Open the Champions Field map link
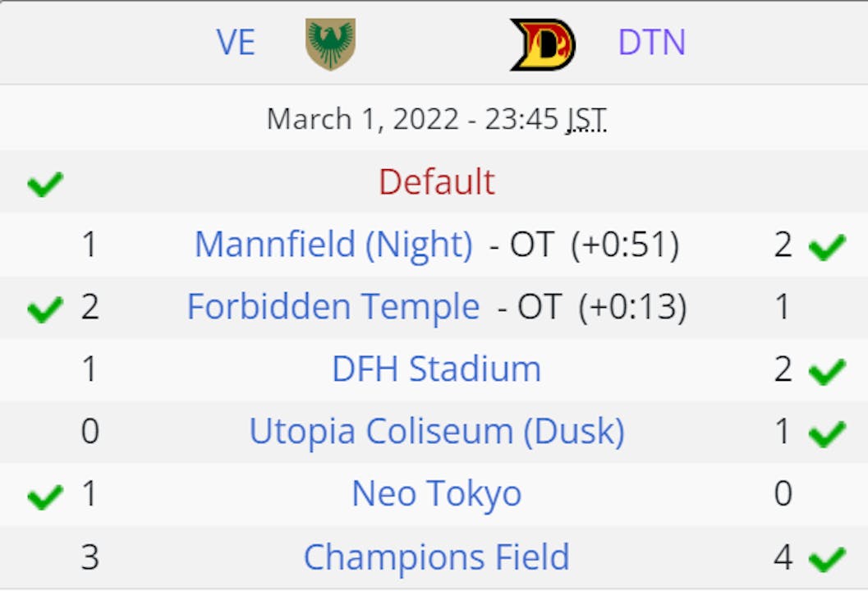The image size is (868, 591). point(436,557)
